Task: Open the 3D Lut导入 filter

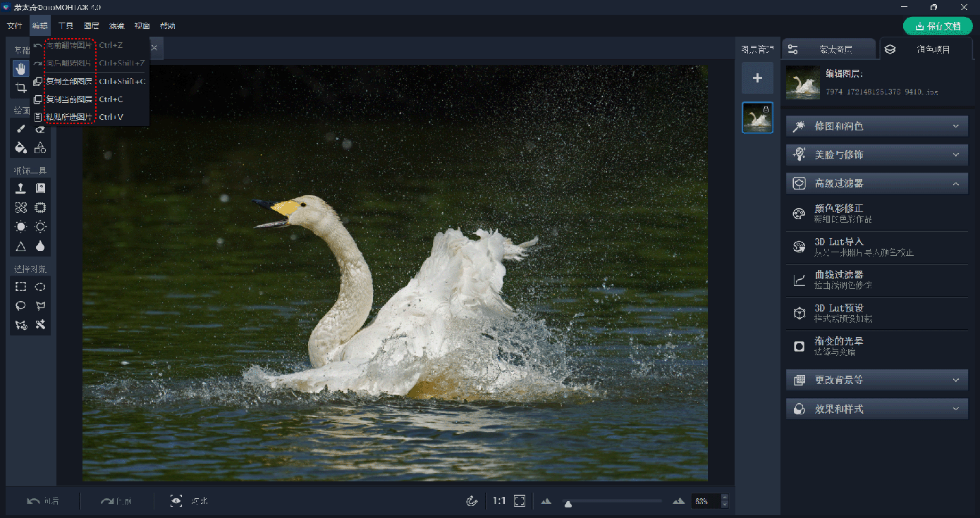Action: point(877,247)
